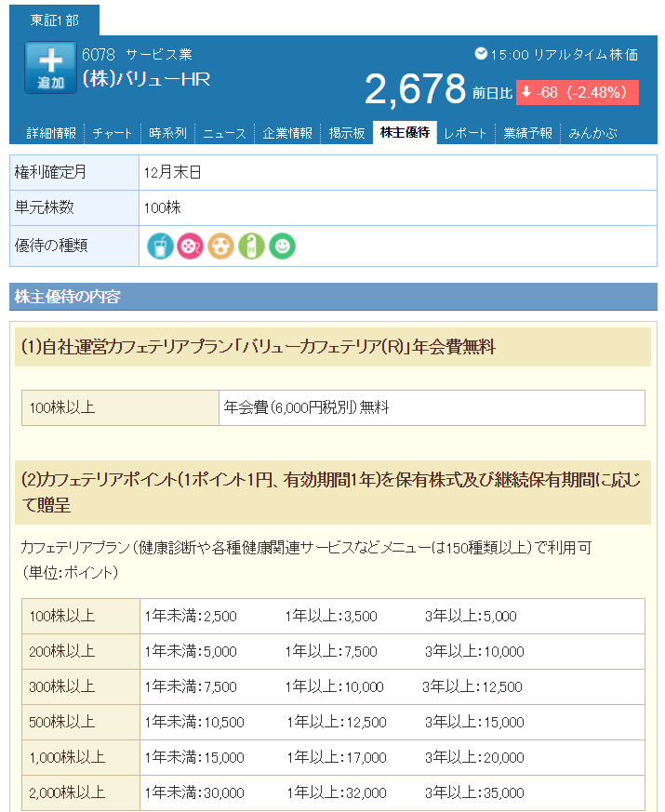Go to the 業績予報 tab
This screenshot has width=665, height=812.
click(527, 133)
